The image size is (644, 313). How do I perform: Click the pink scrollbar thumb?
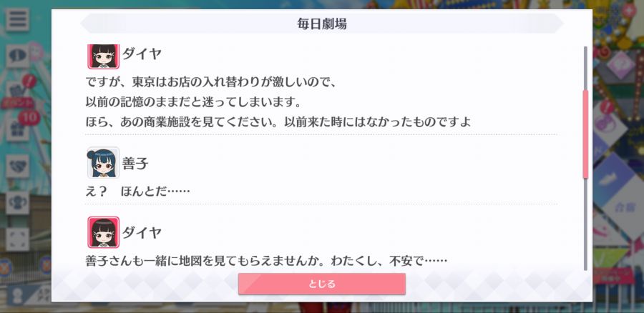click(x=585, y=134)
